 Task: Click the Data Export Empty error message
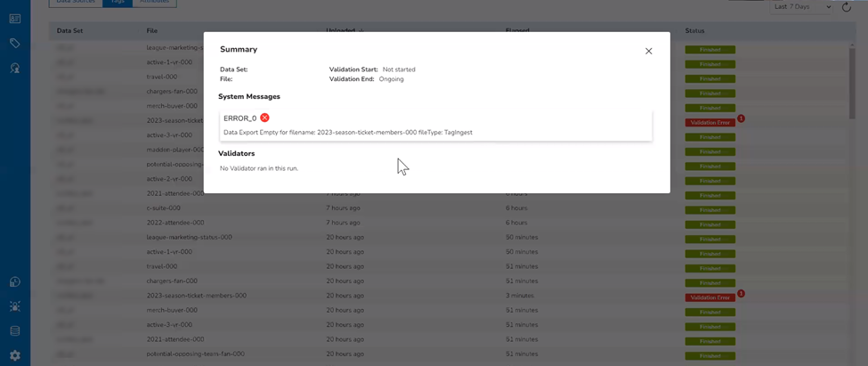[347, 133]
